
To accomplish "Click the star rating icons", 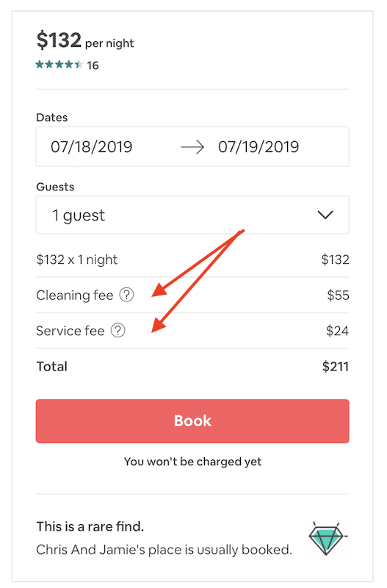I will [x=59, y=65].
